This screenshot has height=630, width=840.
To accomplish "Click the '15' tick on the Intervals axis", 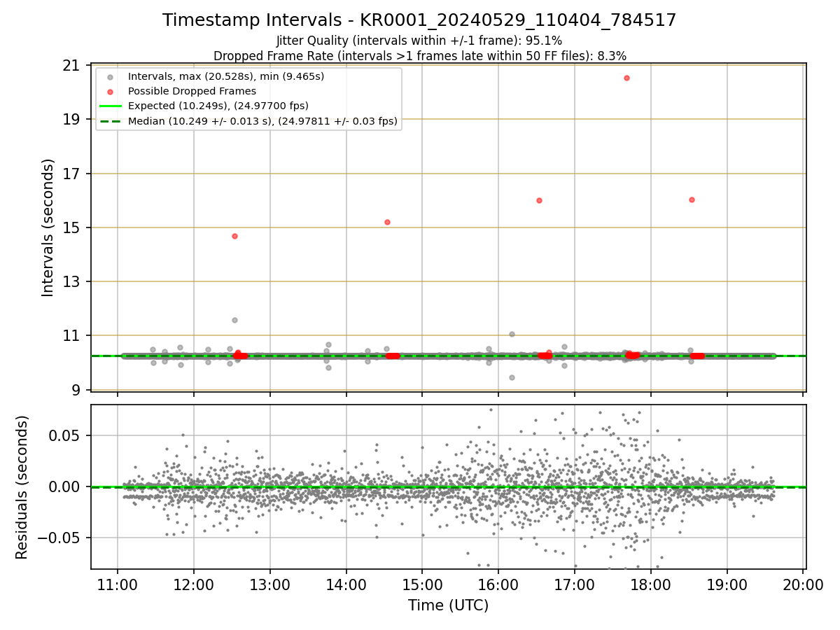I will [x=71, y=227].
